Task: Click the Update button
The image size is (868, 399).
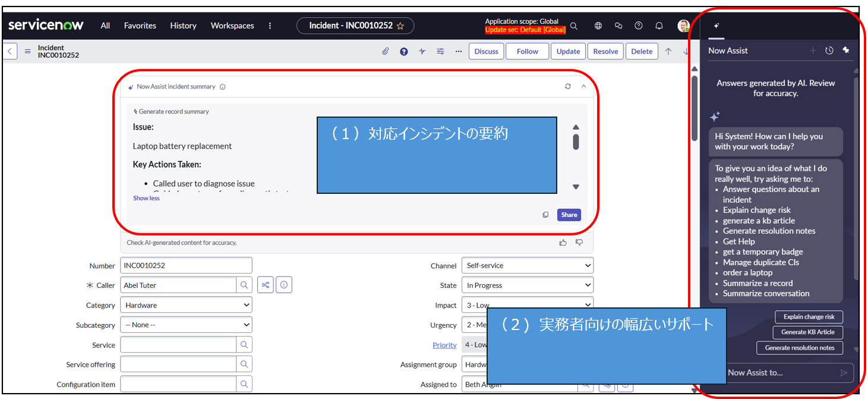Action: tap(569, 51)
